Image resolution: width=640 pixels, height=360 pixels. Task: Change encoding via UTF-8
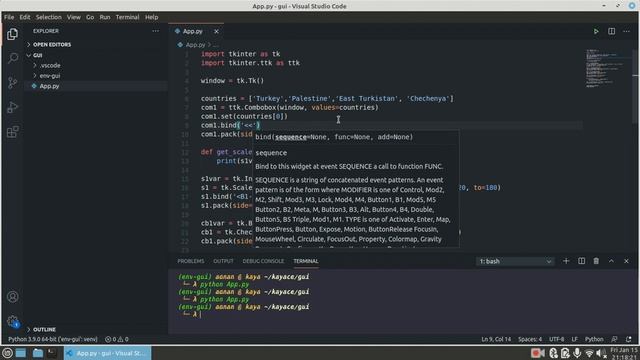(x=556, y=339)
